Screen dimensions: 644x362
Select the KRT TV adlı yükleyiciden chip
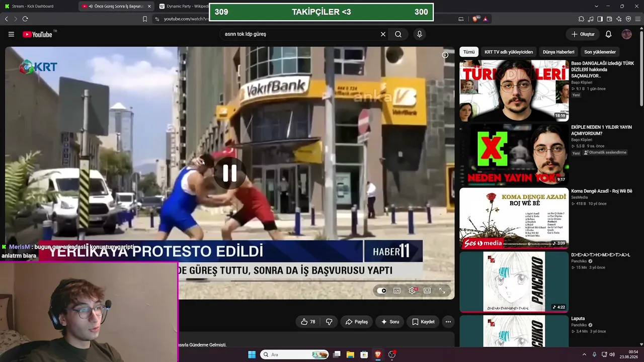[509, 52]
